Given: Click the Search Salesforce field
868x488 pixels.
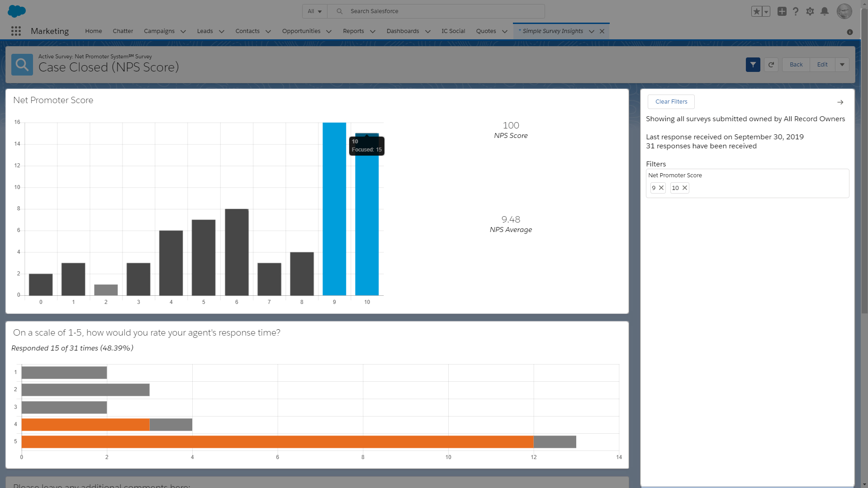Looking at the screenshot, I should point(436,11).
